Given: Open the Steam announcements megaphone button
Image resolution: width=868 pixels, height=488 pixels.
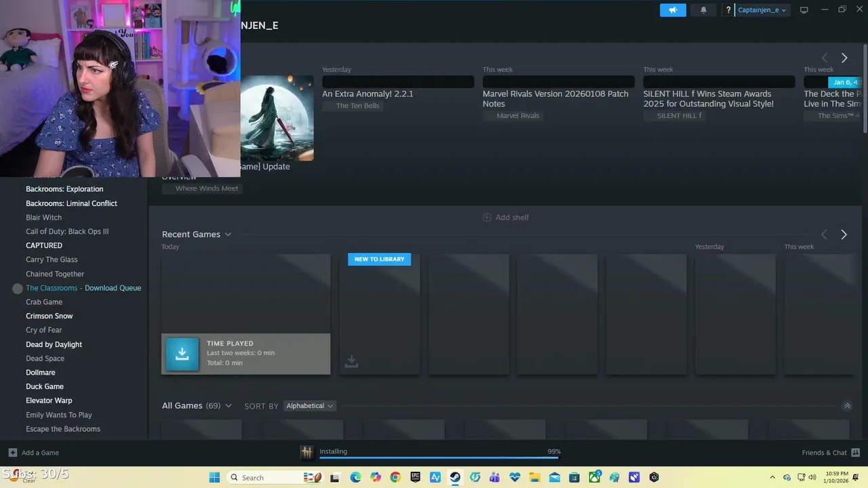Looking at the screenshot, I should (673, 10).
